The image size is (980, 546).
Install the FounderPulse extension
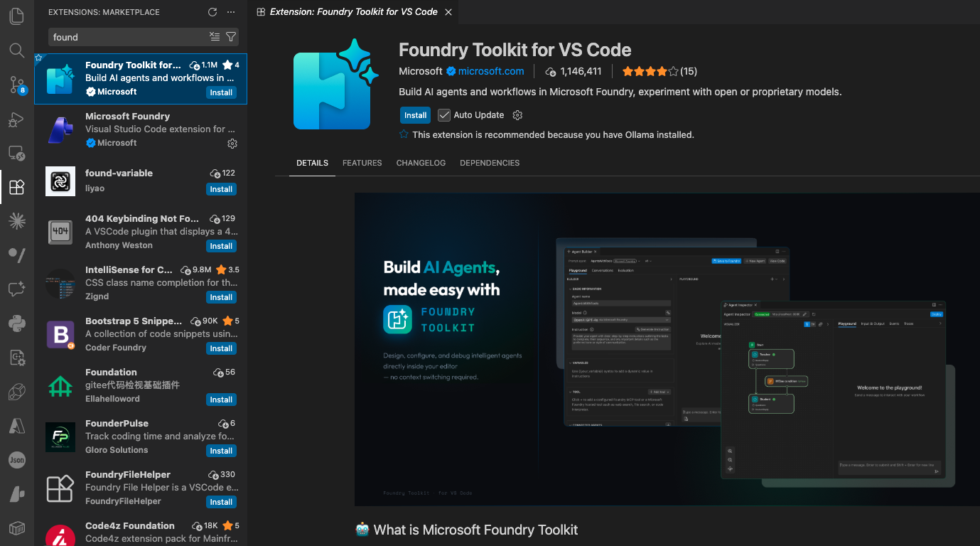point(221,451)
